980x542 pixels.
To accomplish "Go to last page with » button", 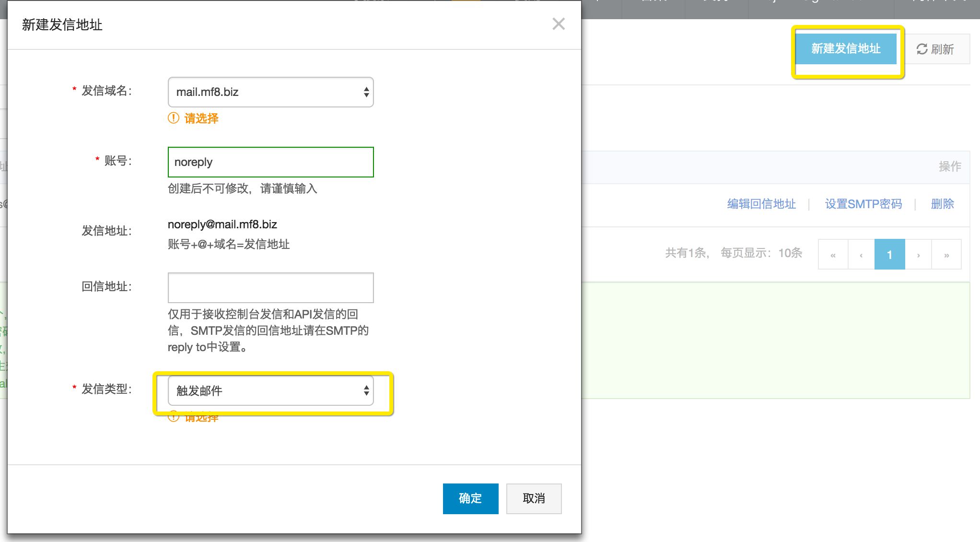I will [x=946, y=254].
